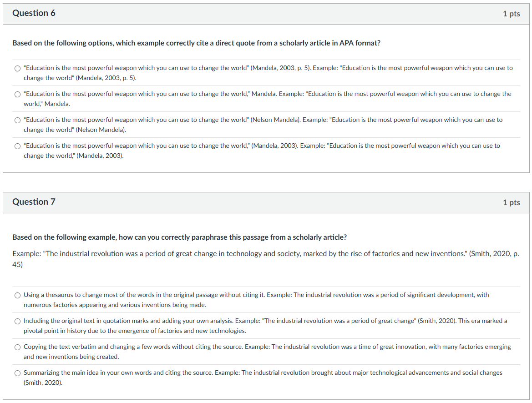
Task: Click the answer text starting 'Summarizing the main idea'
Action: [x=263, y=378]
